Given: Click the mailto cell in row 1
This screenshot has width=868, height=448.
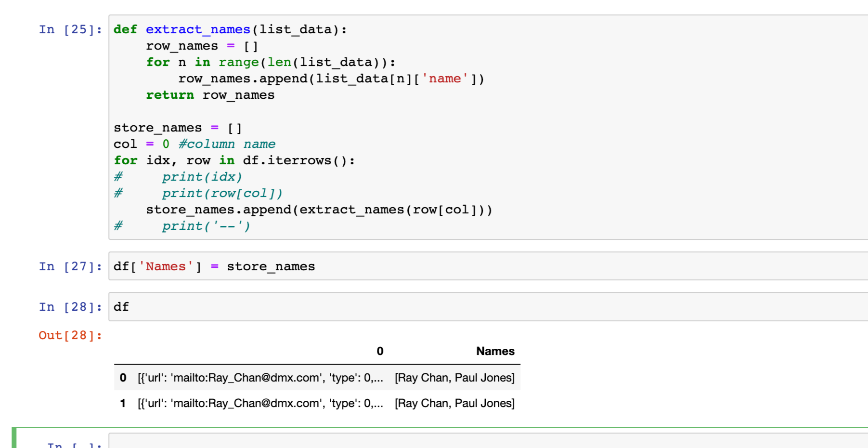Looking at the screenshot, I should pos(260,403).
